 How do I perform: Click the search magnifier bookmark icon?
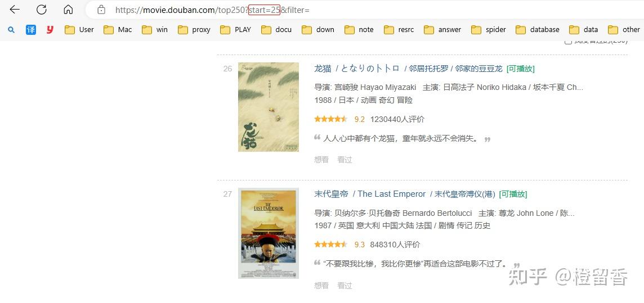click(11, 30)
